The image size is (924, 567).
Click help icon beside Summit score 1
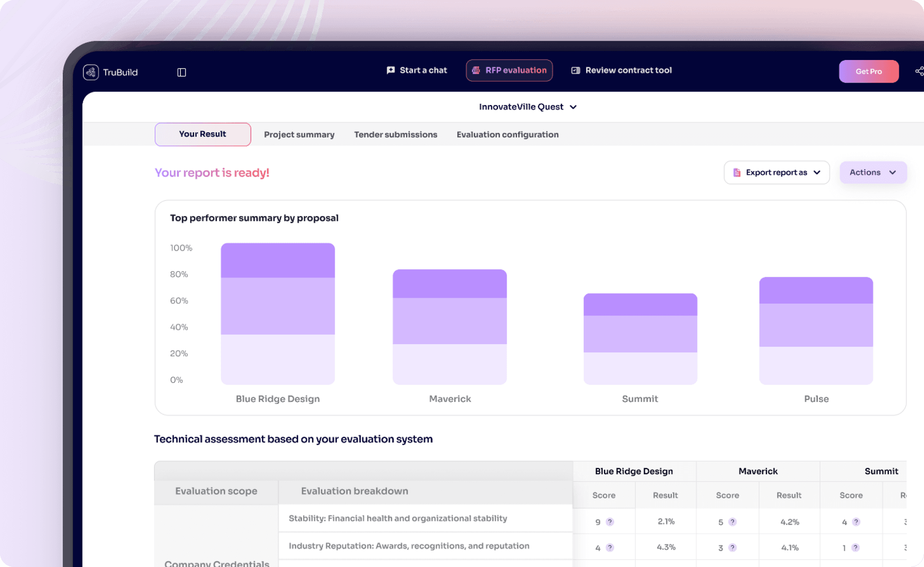tap(855, 548)
